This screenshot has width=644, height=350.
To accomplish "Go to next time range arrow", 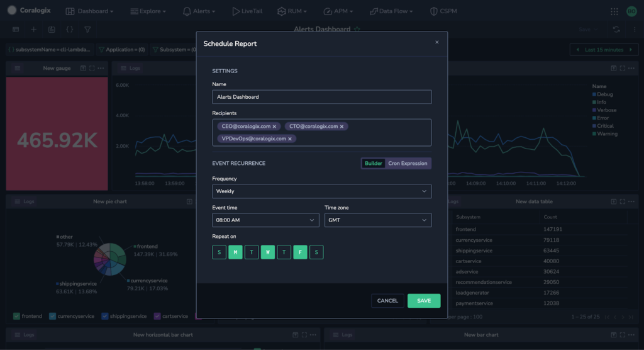I will [x=631, y=50].
